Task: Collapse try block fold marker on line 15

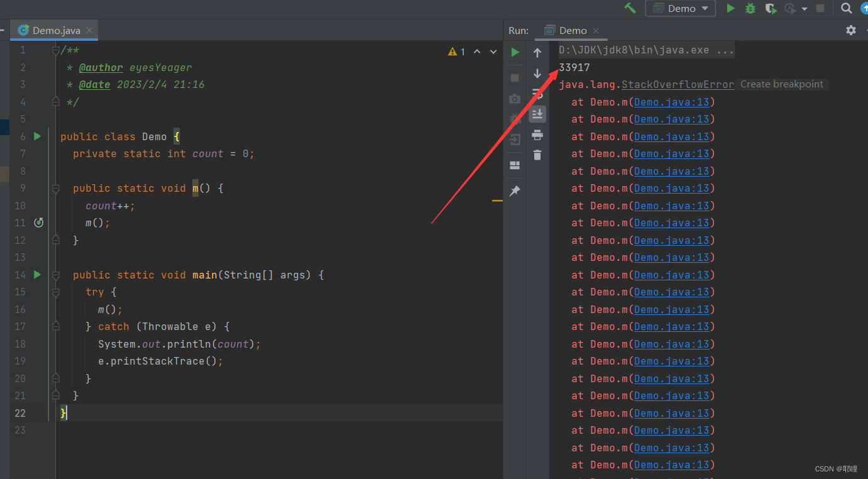Action: pyautogui.click(x=55, y=292)
